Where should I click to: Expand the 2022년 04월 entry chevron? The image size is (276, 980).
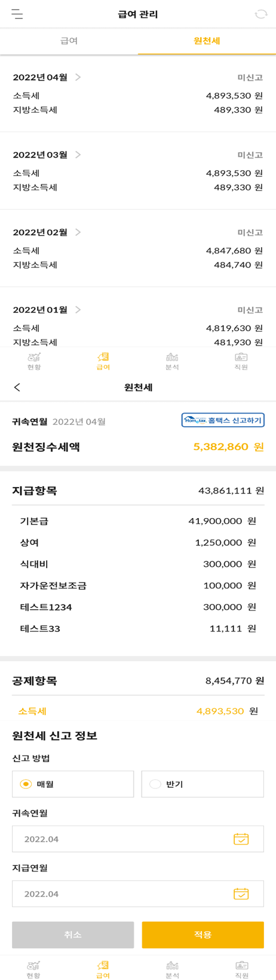coord(78,77)
